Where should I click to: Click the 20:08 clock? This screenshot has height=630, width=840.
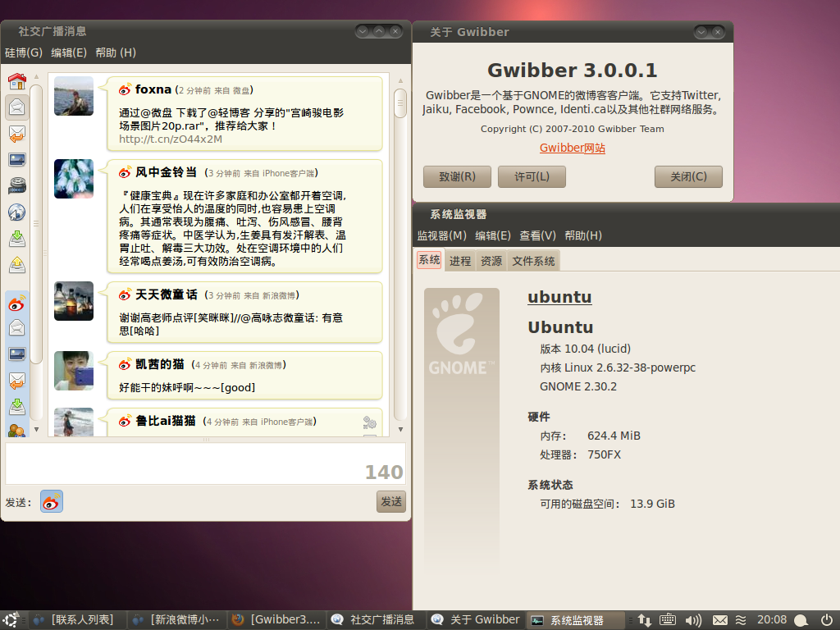[771, 620]
